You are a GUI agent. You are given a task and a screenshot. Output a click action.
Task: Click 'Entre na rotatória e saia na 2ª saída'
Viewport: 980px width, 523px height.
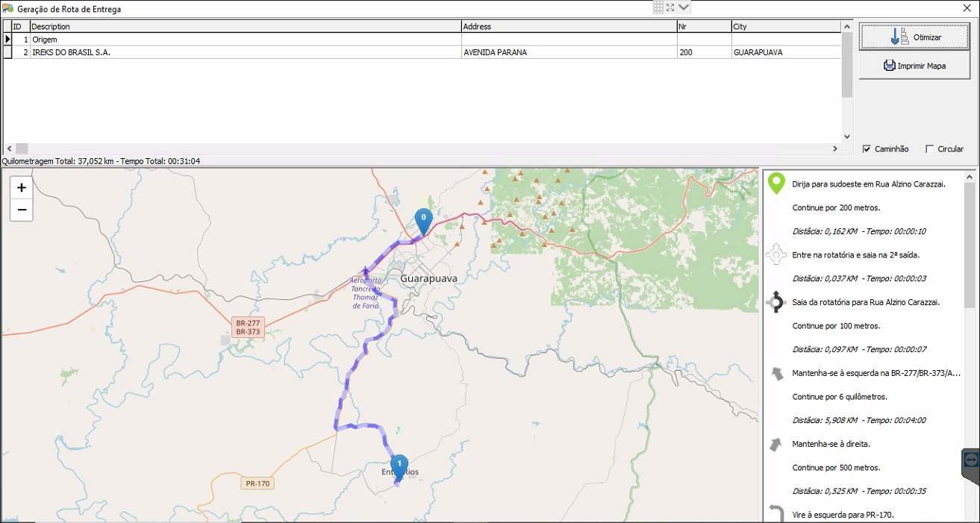click(x=855, y=254)
